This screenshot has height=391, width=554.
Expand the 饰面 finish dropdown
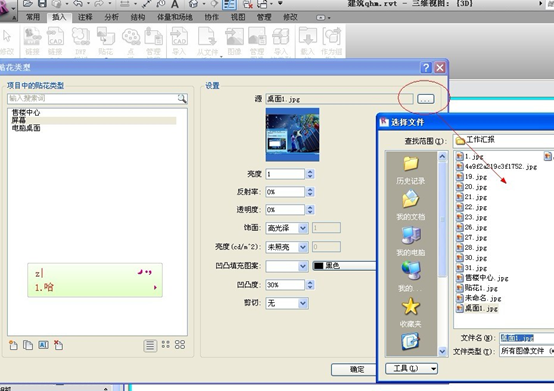303,228
